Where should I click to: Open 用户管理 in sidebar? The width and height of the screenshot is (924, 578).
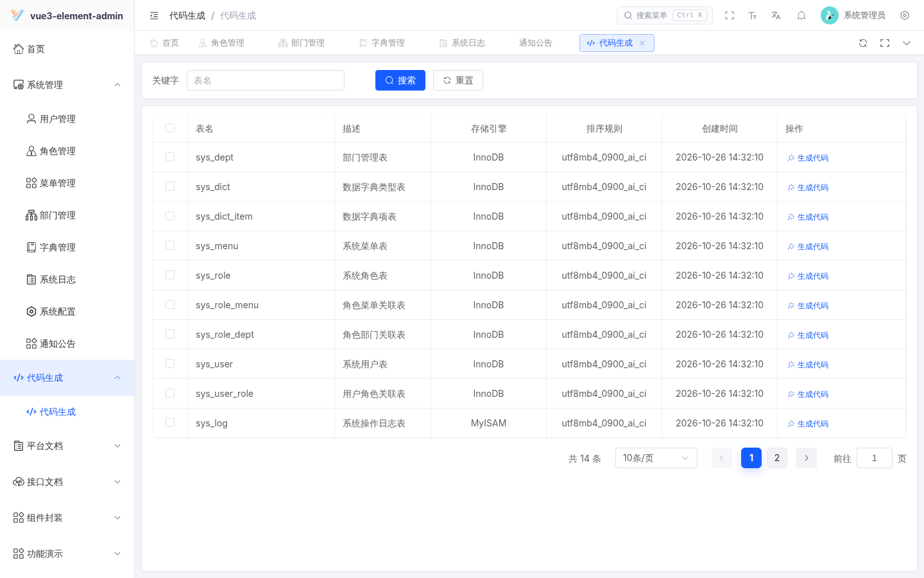[67, 119]
